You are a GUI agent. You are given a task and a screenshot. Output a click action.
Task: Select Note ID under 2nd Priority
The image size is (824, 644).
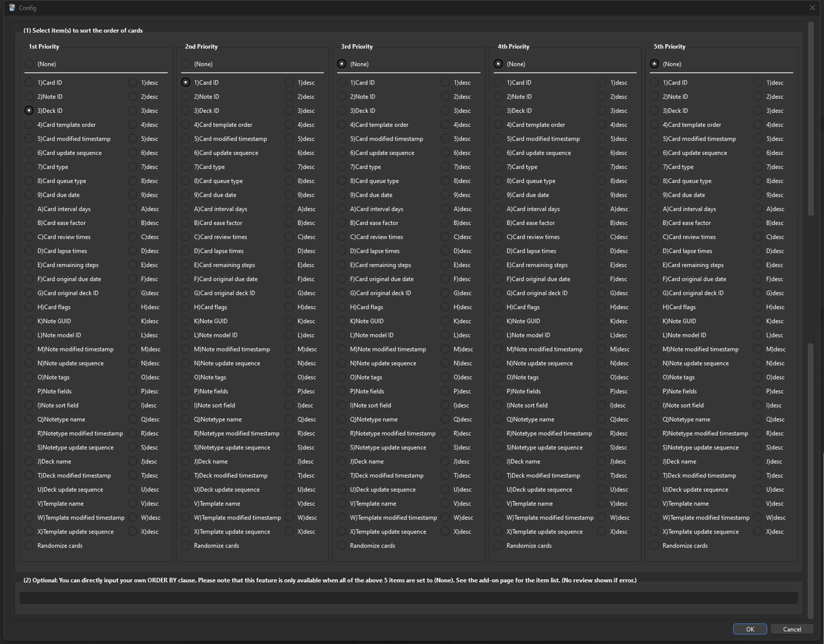click(186, 97)
